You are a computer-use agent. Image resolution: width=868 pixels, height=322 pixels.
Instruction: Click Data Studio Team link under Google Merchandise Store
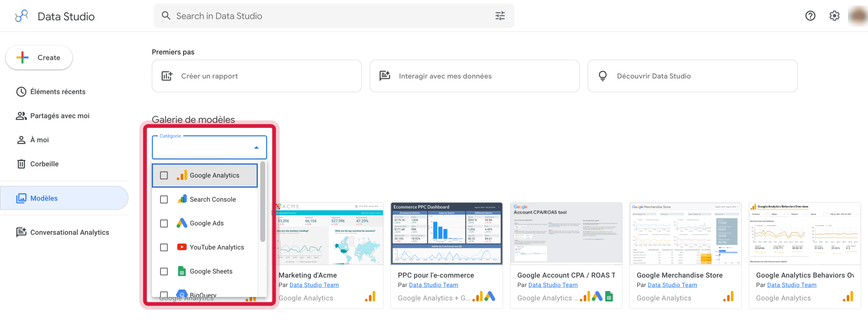pyautogui.click(x=672, y=285)
